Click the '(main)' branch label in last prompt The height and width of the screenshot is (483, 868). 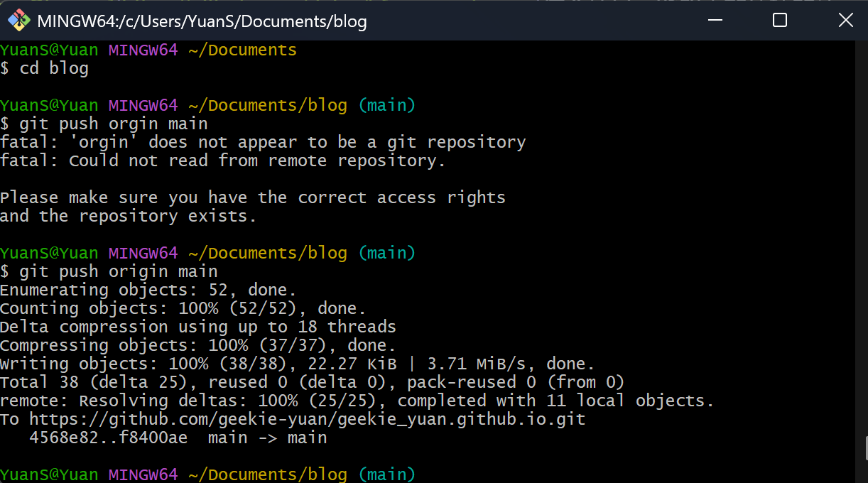tap(386, 474)
